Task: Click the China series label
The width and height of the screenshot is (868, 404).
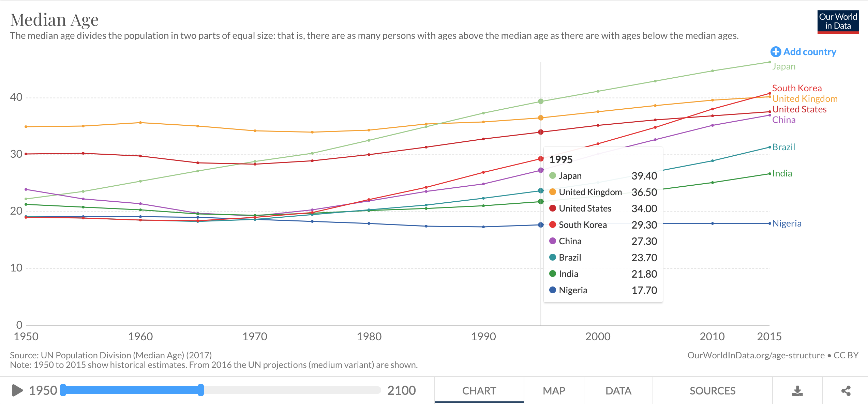Action: coord(784,120)
